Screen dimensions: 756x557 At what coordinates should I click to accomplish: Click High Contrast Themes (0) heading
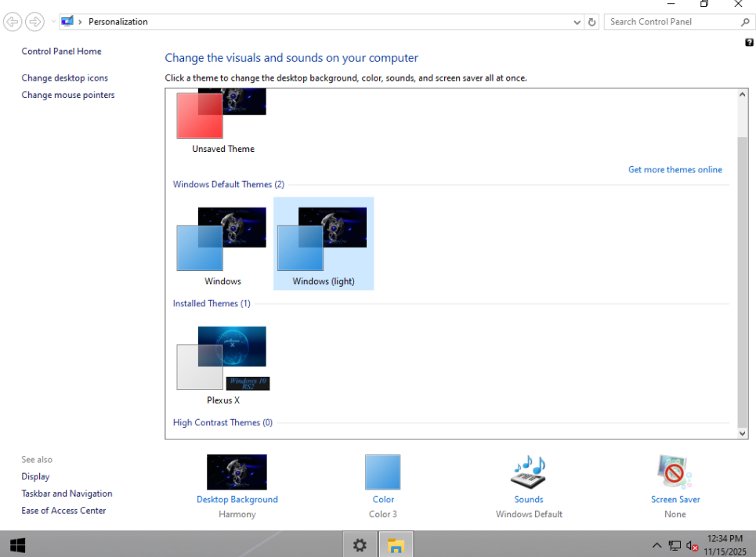(x=222, y=422)
